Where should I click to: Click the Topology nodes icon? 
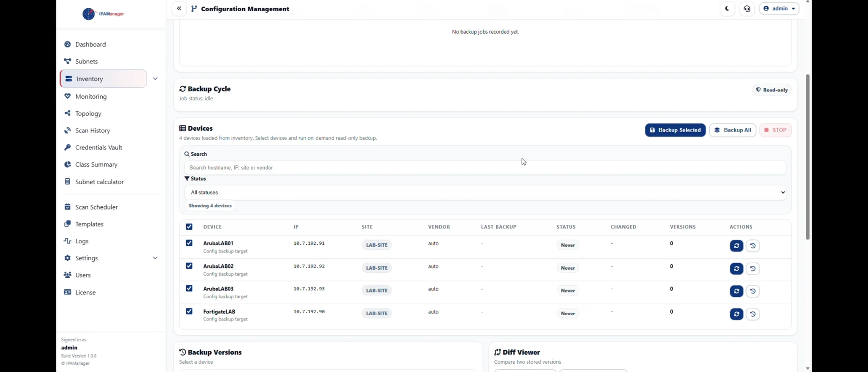click(x=68, y=113)
